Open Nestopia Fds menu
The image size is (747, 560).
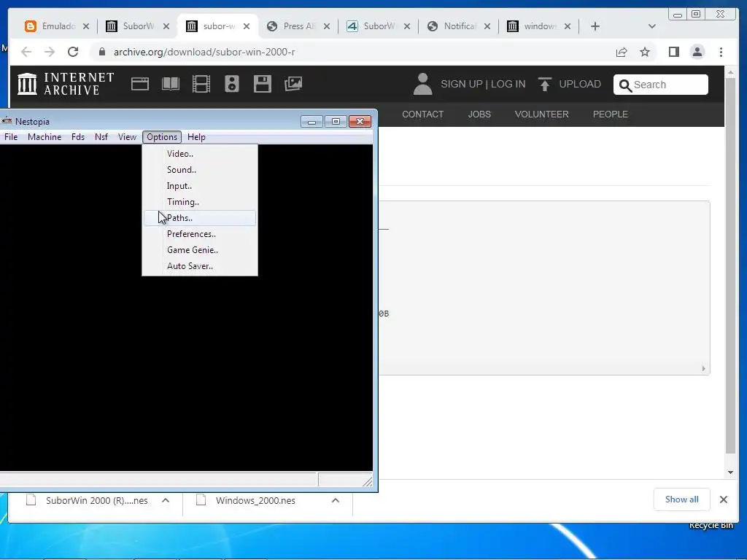point(77,137)
